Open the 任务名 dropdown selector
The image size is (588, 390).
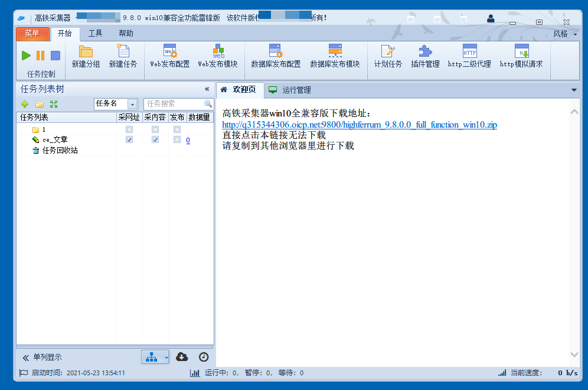click(133, 104)
